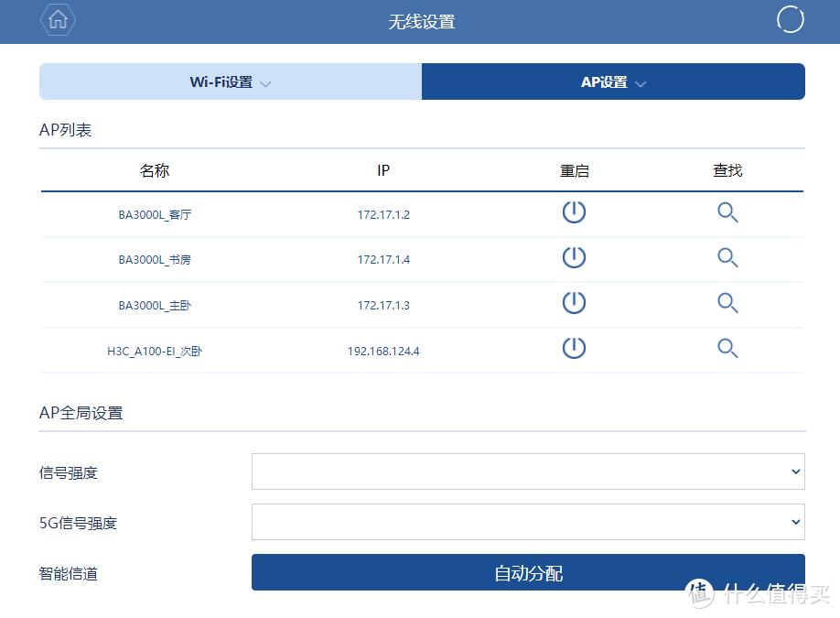Restart the H3C_A100-EI_次卧 access point
The image size is (840, 618).
(x=574, y=349)
